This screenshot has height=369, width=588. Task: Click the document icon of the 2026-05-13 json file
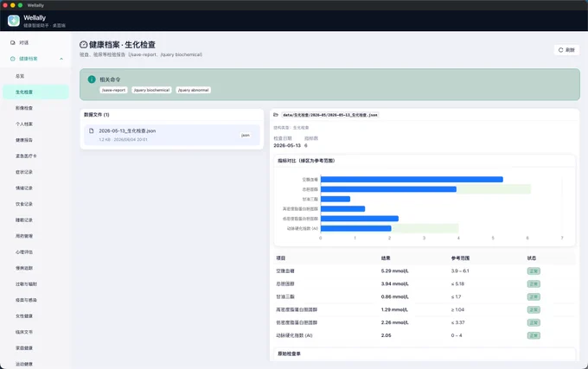click(91, 130)
